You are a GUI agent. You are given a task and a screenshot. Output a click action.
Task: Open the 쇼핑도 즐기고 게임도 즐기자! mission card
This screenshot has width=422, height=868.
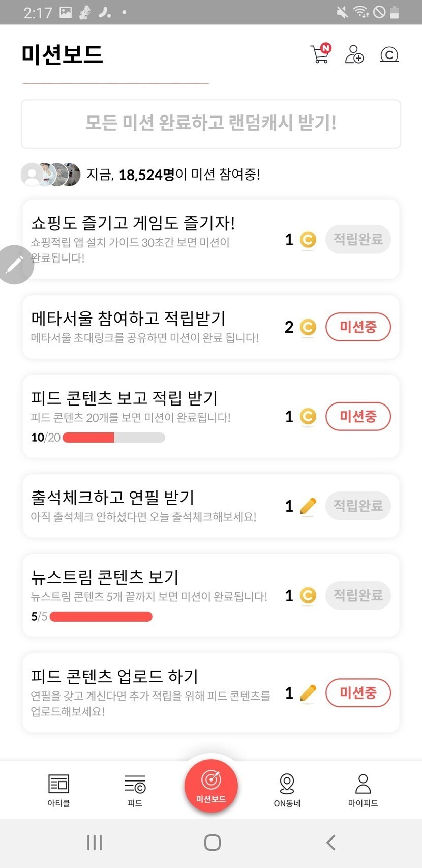(153, 239)
